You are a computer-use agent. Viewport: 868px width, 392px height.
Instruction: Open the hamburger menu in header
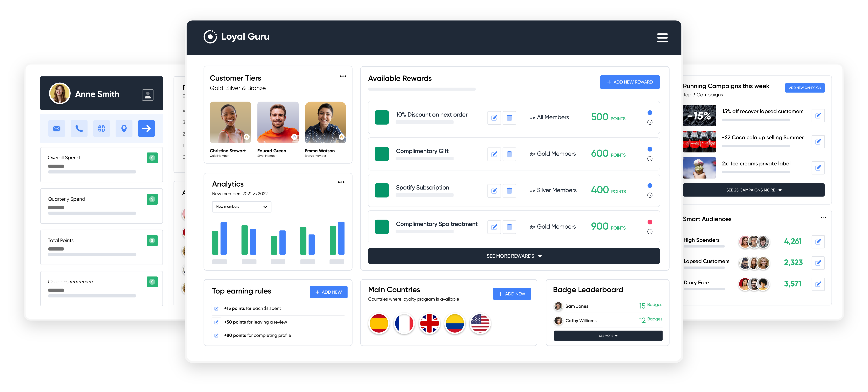click(662, 38)
